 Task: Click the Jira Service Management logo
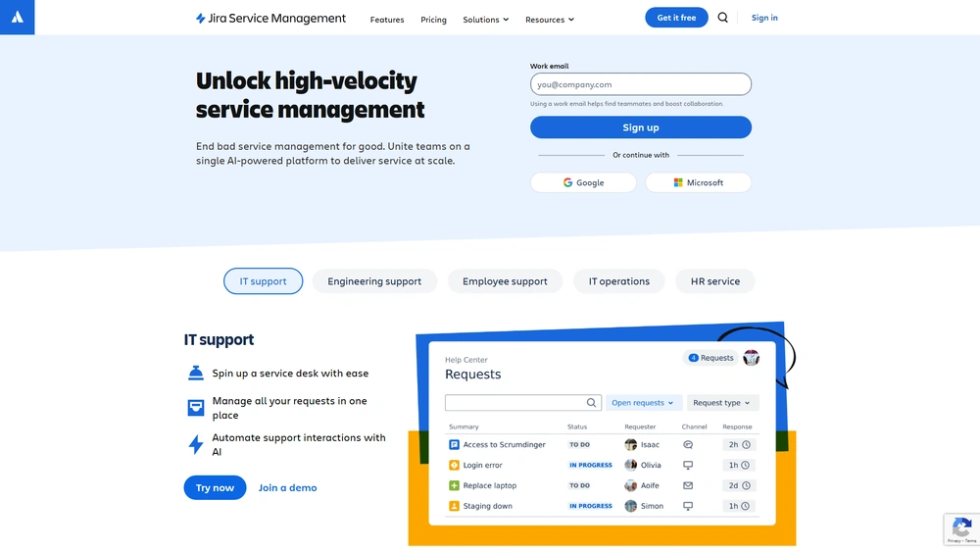tap(270, 18)
